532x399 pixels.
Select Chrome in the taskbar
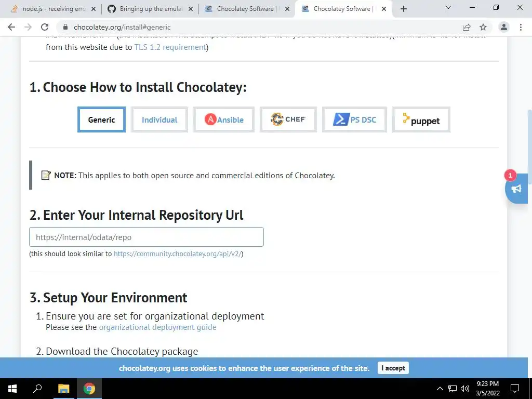point(89,389)
